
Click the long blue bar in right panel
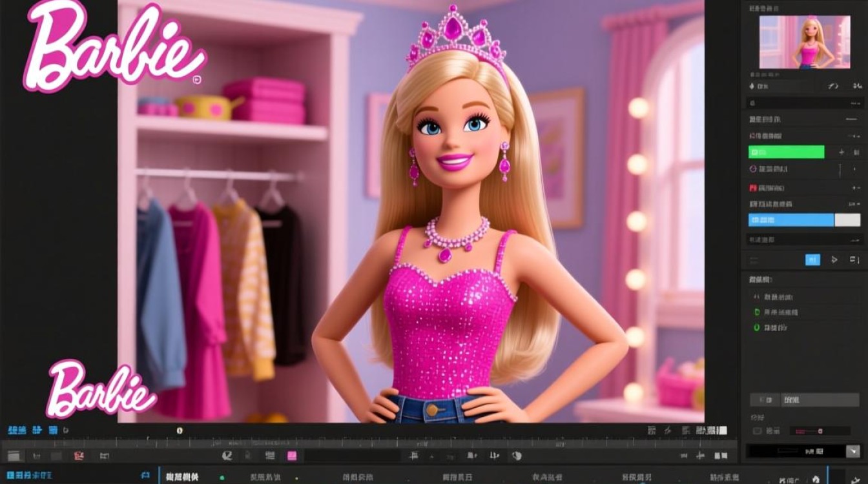791,220
